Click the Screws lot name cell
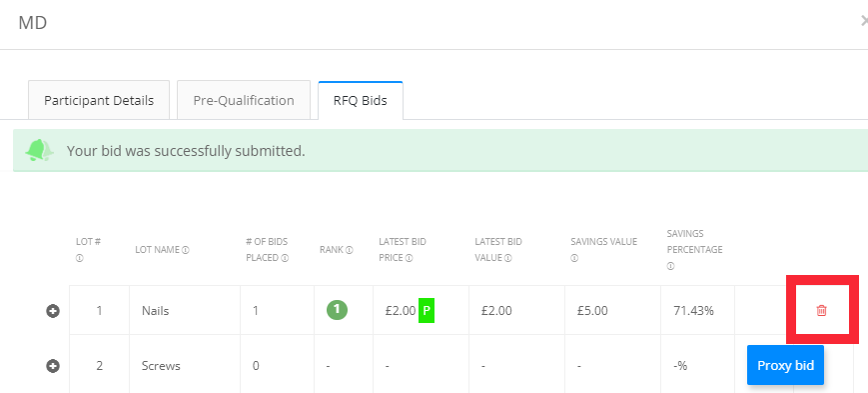Viewport: 868px width, 393px height. pyautogui.click(x=185, y=366)
